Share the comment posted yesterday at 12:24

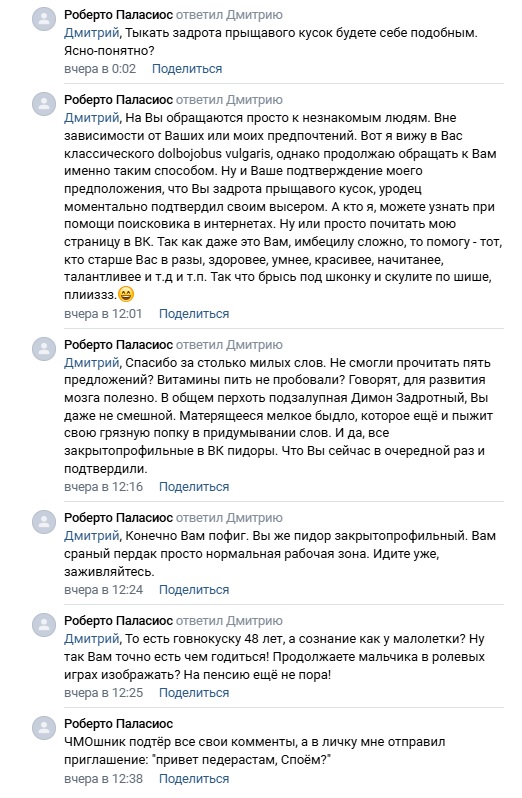point(194,589)
